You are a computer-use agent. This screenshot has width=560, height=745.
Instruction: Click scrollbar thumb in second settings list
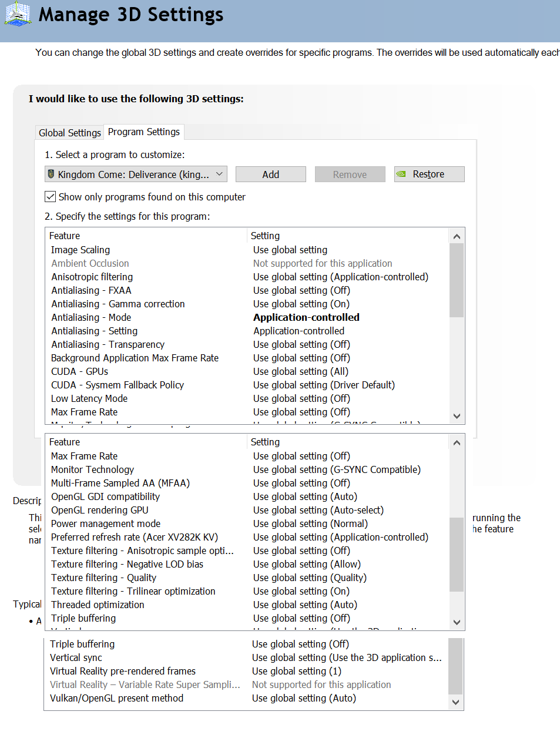tap(457, 554)
